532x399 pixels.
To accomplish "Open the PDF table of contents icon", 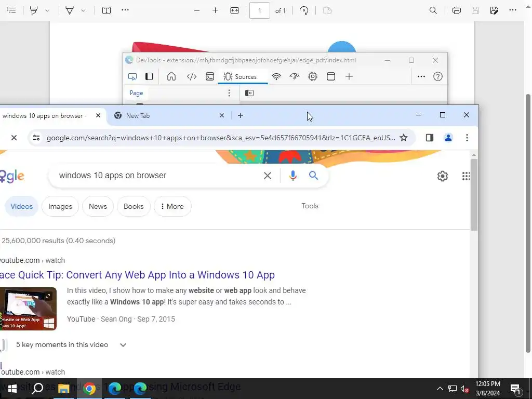I will click(11, 10).
